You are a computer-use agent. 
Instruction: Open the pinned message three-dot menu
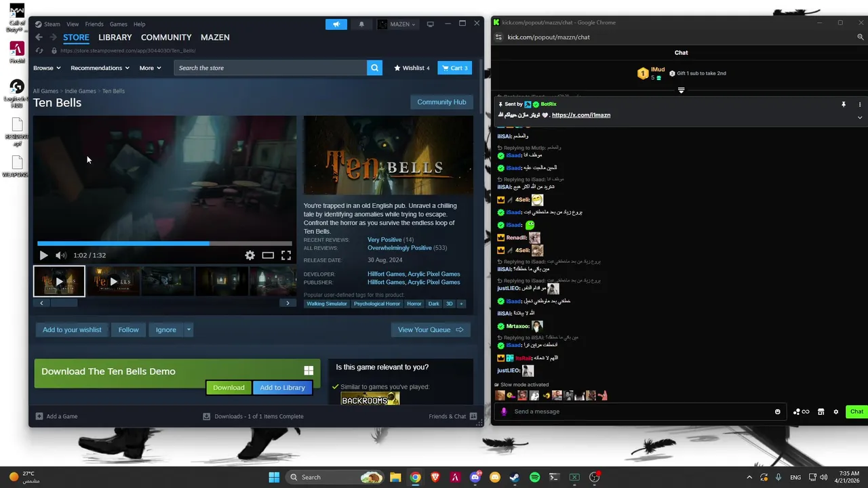(x=859, y=104)
